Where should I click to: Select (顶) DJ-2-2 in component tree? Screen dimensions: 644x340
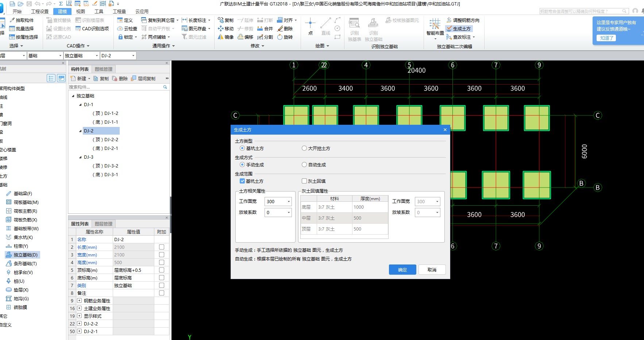pos(105,139)
